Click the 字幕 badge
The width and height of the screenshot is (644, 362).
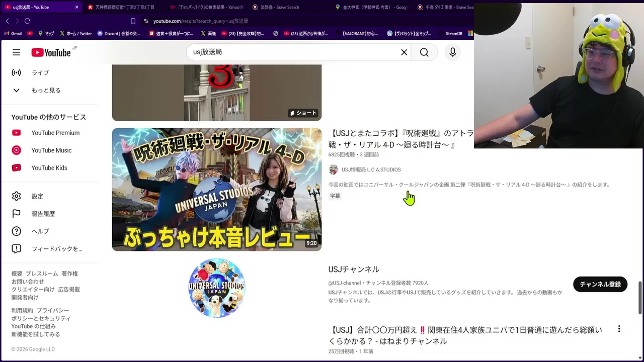coord(335,196)
